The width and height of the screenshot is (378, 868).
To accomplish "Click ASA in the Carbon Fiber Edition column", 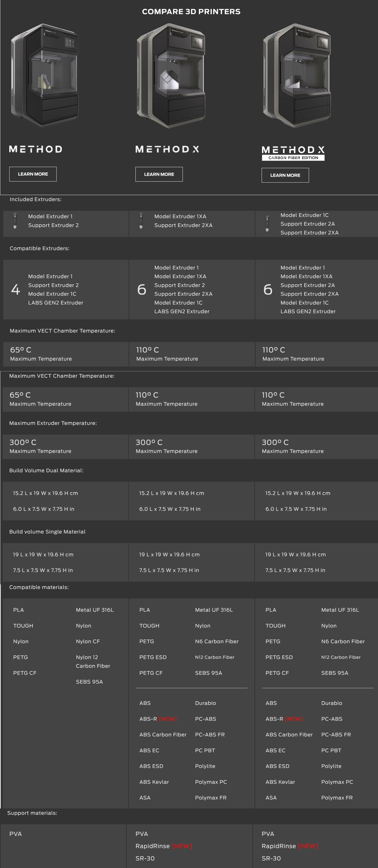I will click(x=271, y=798).
